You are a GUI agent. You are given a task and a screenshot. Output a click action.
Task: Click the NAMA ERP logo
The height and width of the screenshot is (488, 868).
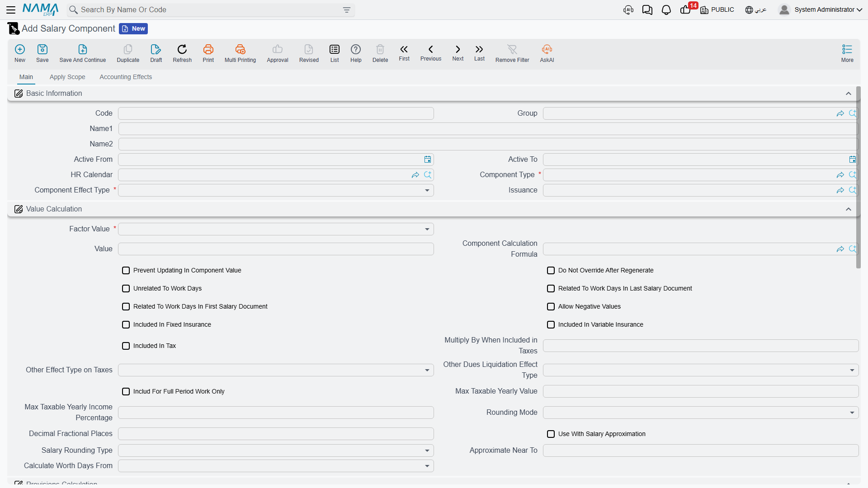coord(40,9)
